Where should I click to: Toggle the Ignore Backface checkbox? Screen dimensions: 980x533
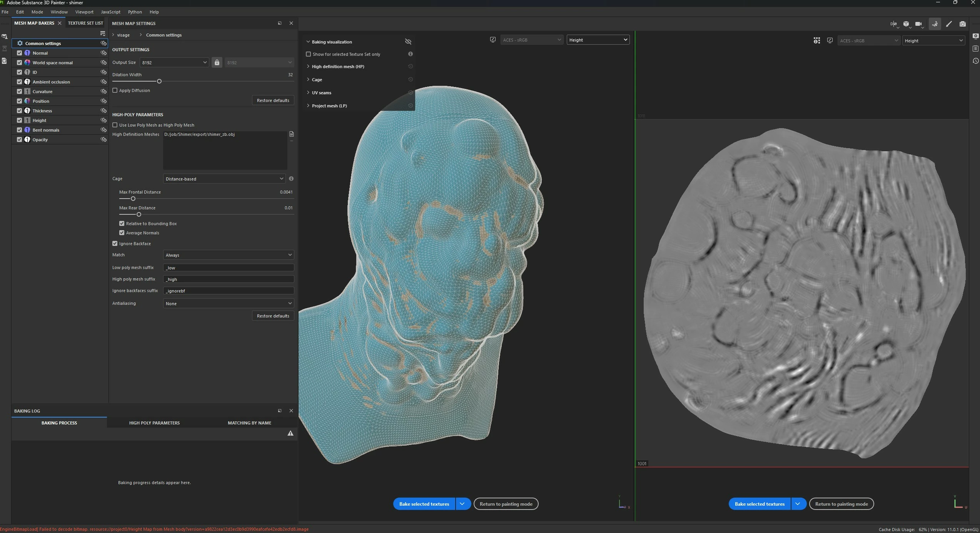tap(115, 244)
